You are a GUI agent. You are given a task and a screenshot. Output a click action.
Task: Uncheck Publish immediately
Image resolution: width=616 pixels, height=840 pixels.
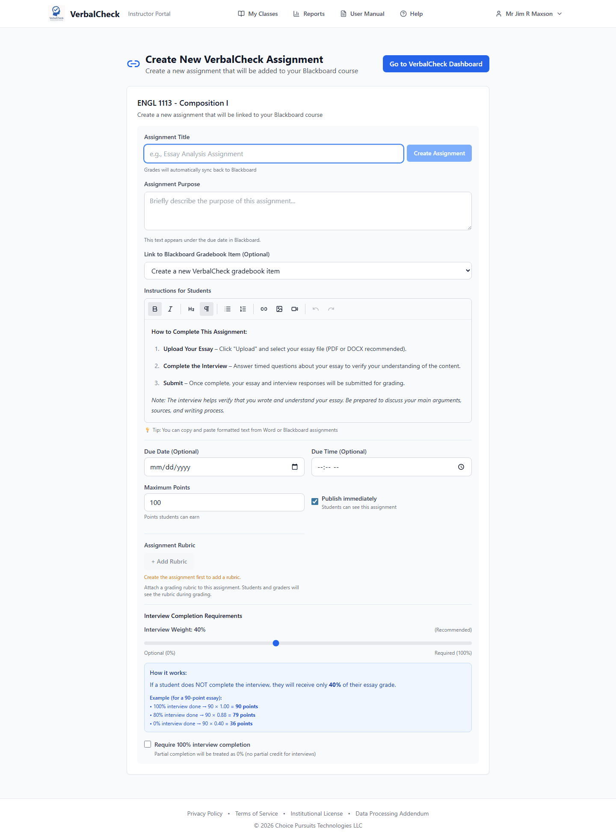[314, 502]
